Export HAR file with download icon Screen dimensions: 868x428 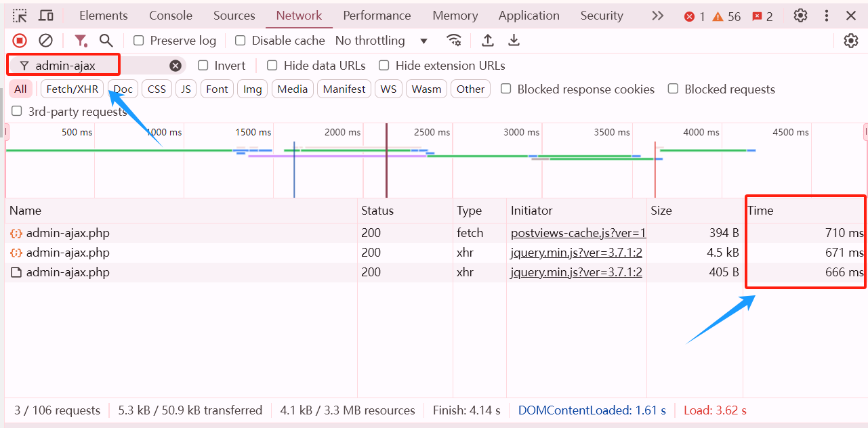[514, 41]
